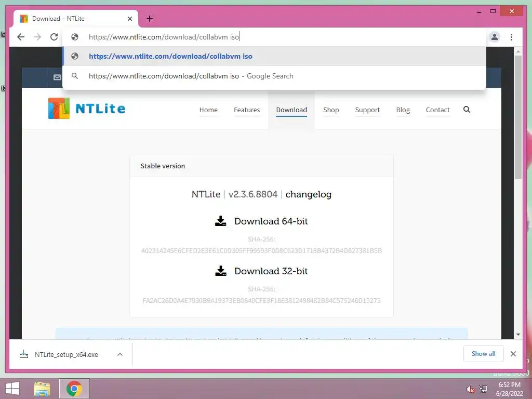Click the site search magnifier icon
This screenshot has width=532, height=399.
(x=467, y=109)
